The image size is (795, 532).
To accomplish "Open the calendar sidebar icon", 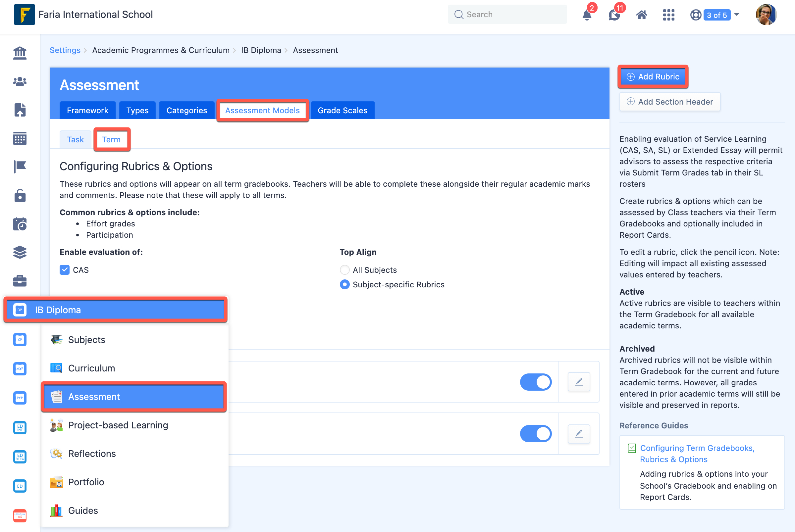I will pos(19,138).
